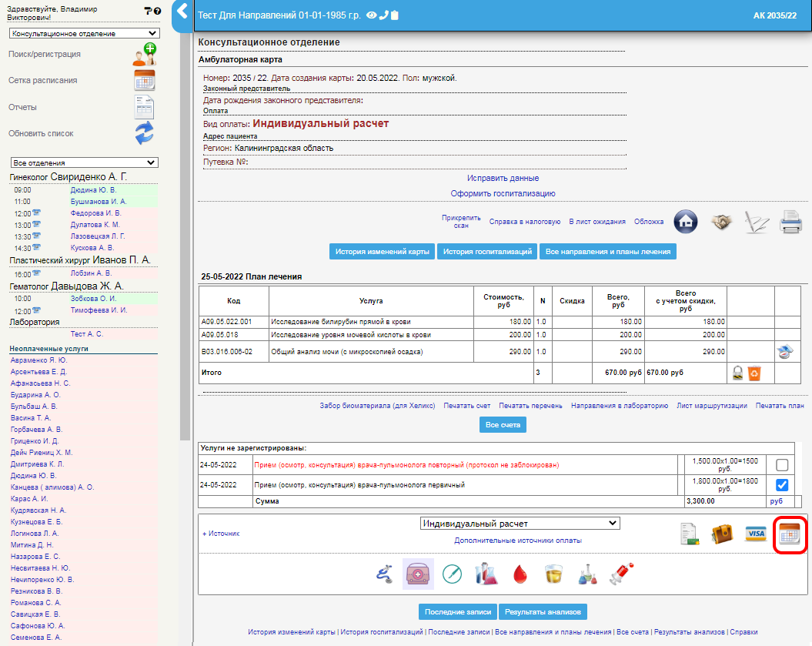This screenshot has width=812, height=646.
Task: Check the box for repeat pulmonologist visit
Action: (782, 465)
